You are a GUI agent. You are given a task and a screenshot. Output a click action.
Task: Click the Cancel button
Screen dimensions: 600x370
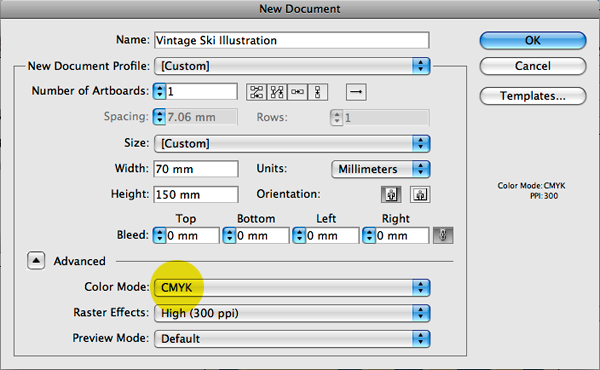tap(533, 66)
